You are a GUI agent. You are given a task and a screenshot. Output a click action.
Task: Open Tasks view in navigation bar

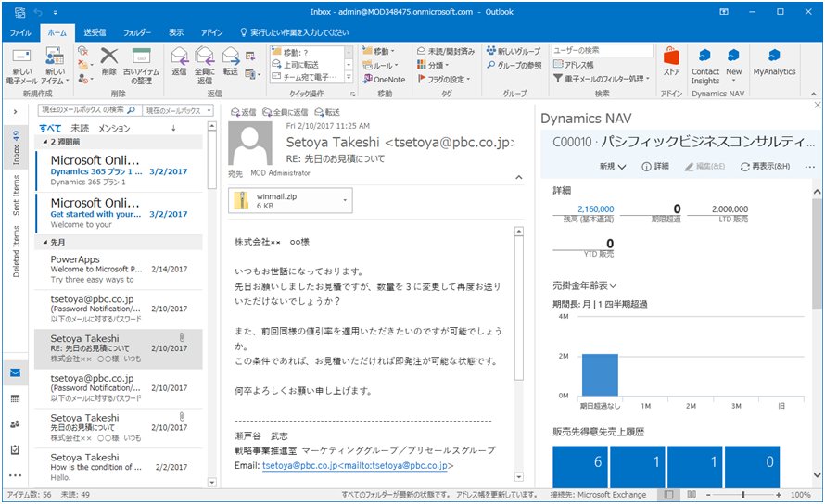point(15,449)
